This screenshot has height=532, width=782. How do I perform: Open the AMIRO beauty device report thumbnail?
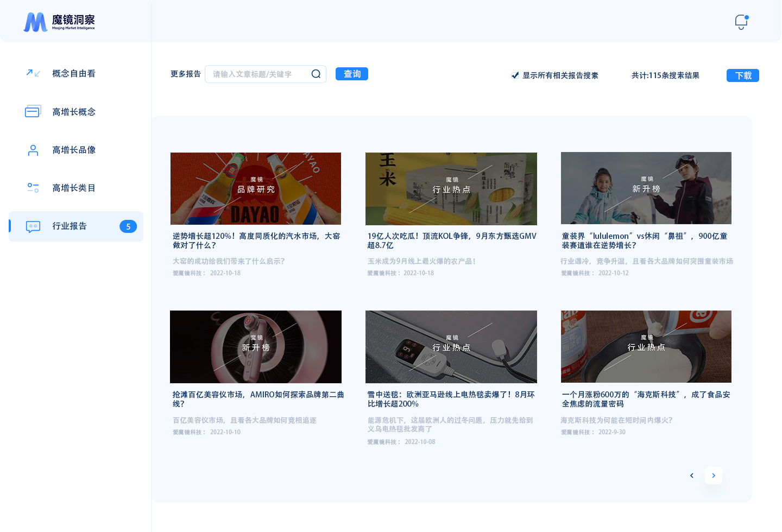[256, 347]
